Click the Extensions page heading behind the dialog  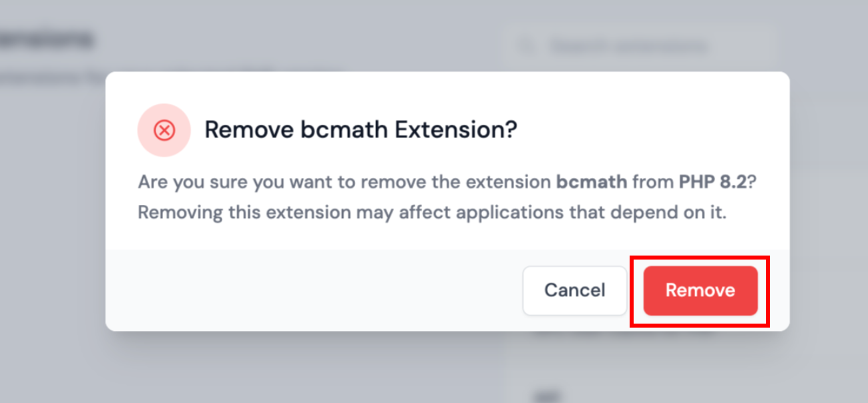(47, 38)
